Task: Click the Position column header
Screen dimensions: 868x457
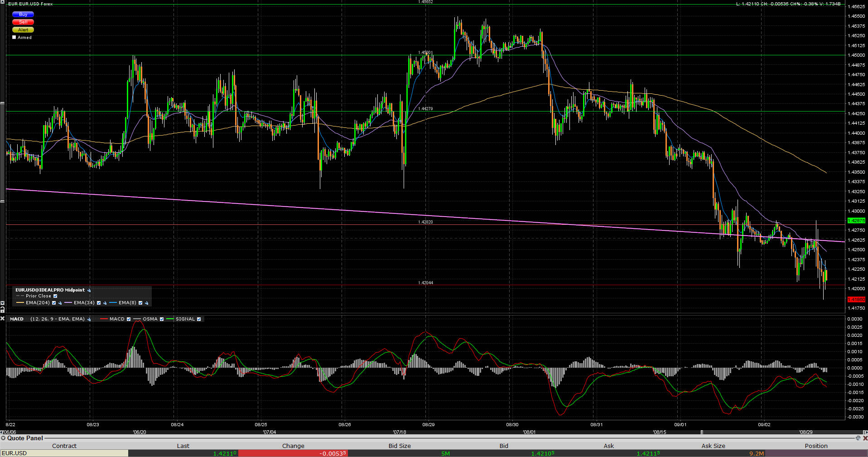Action: (816, 446)
